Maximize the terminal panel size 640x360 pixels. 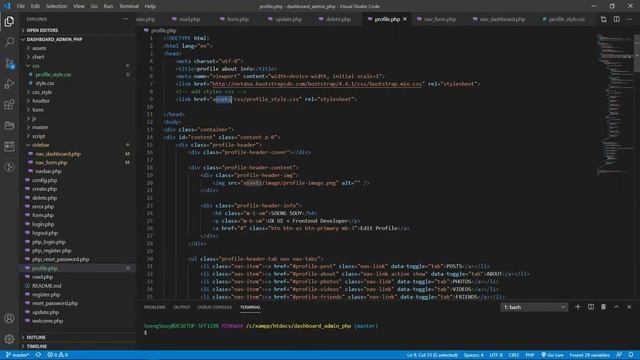[616, 307]
